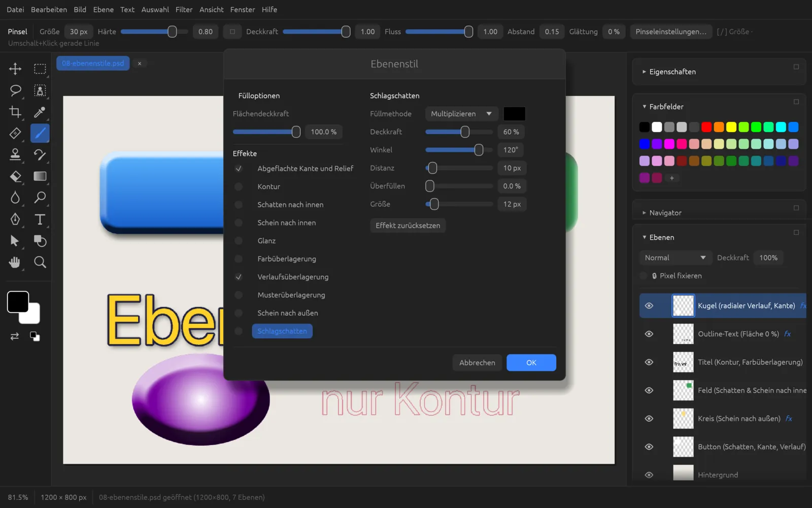Viewport: 812px width, 508px height.
Task: Select the Move tool
Action: tap(15, 69)
